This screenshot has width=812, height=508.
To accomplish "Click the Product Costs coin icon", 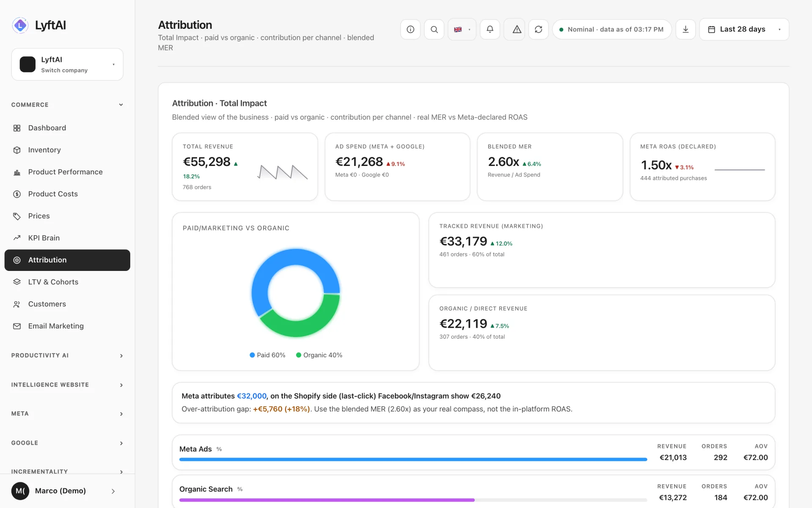I will click(x=17, y=194).
